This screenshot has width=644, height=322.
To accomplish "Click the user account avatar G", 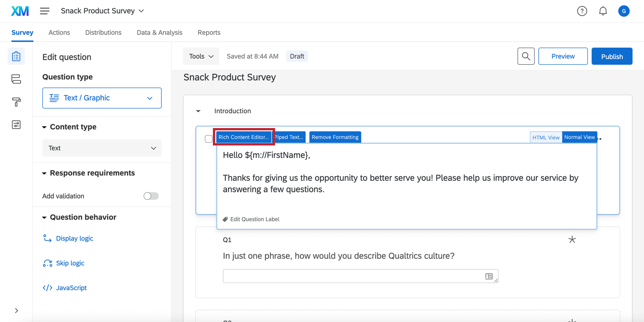I will (624, 11).
